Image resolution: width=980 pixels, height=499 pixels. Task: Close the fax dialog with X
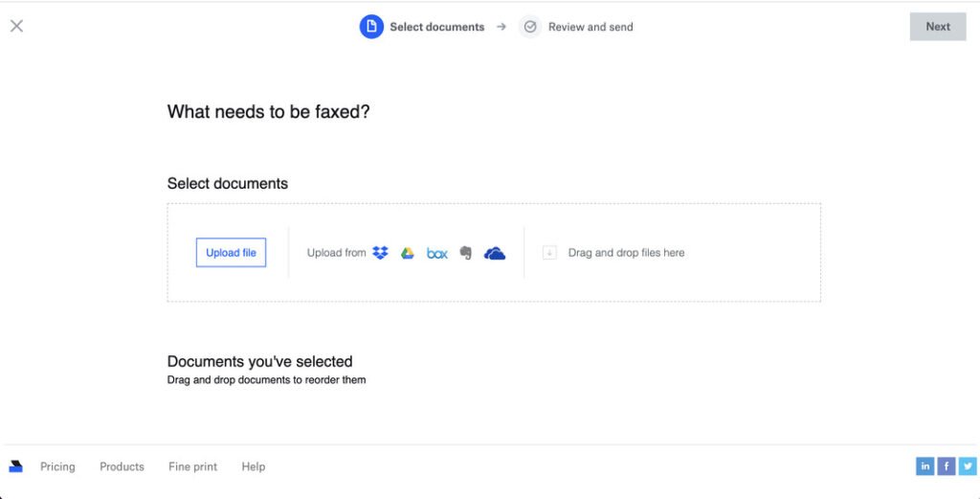pyautogui.click(x=16, y=26)
